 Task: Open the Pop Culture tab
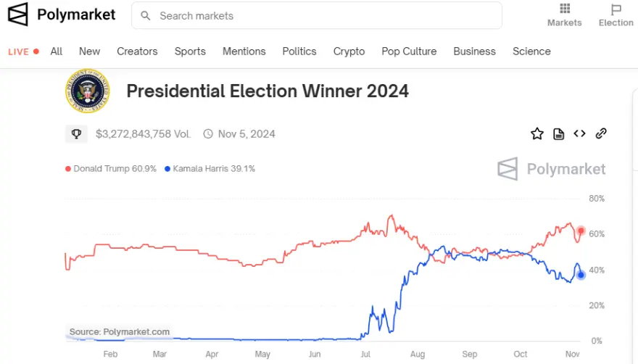[409, 51]
